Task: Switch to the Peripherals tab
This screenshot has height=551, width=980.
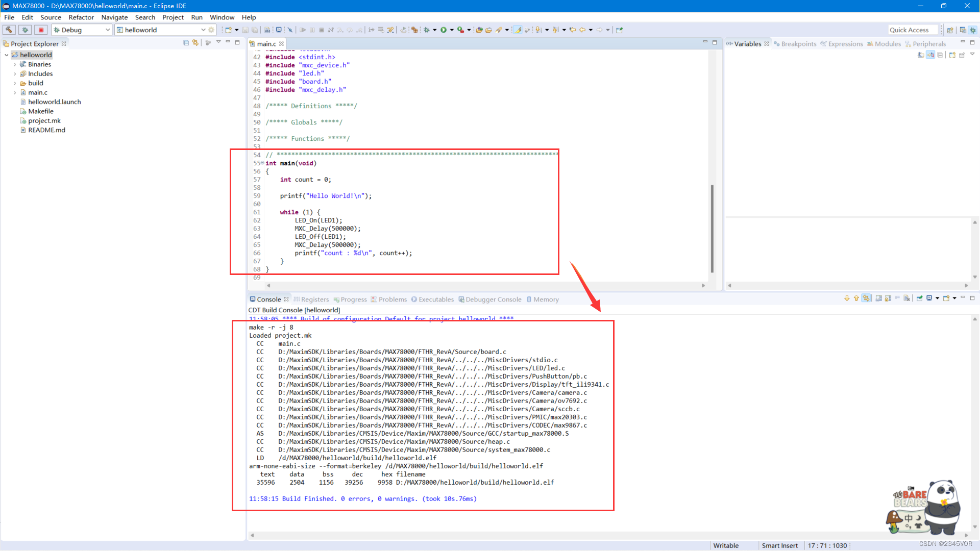Action: coord(925,44)
